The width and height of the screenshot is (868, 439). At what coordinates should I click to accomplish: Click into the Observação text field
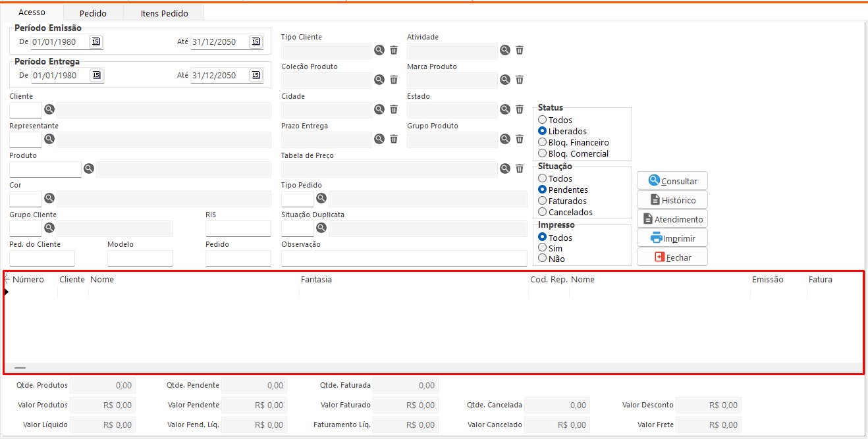click(x=404, y=258)
